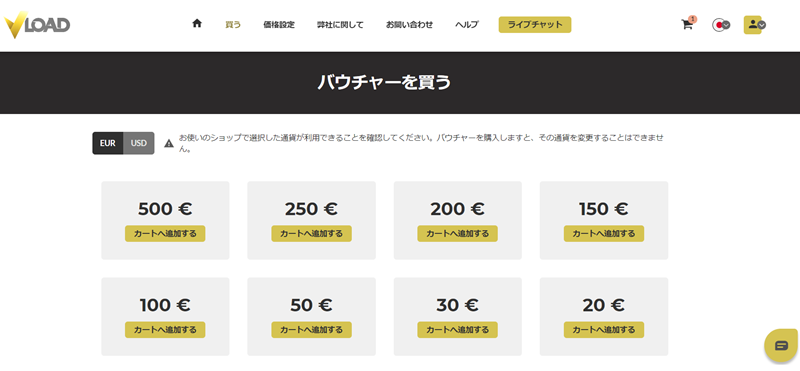Open the user account menu
Viewport: 800px width, 371px height.
click(755, 24)
